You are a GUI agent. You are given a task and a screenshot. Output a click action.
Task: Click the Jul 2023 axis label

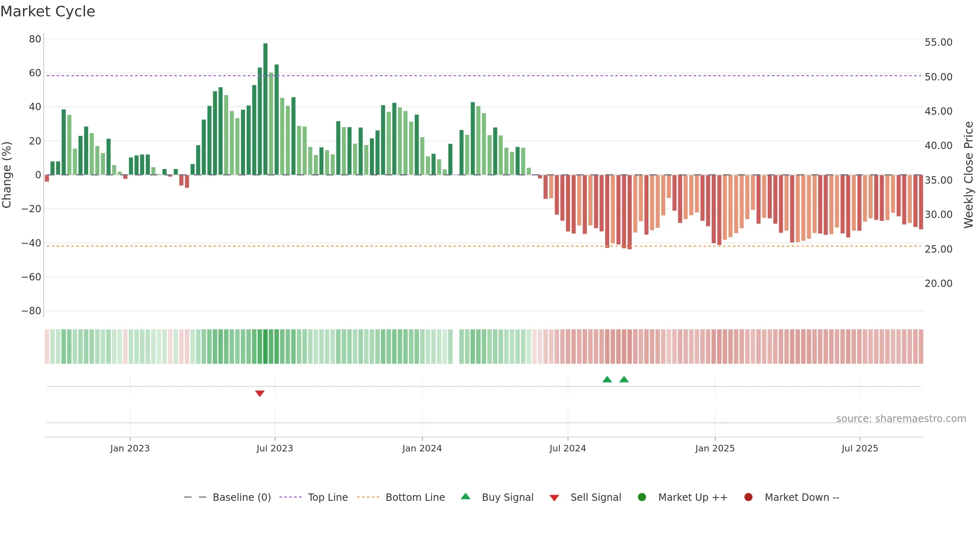coord(275,448)
